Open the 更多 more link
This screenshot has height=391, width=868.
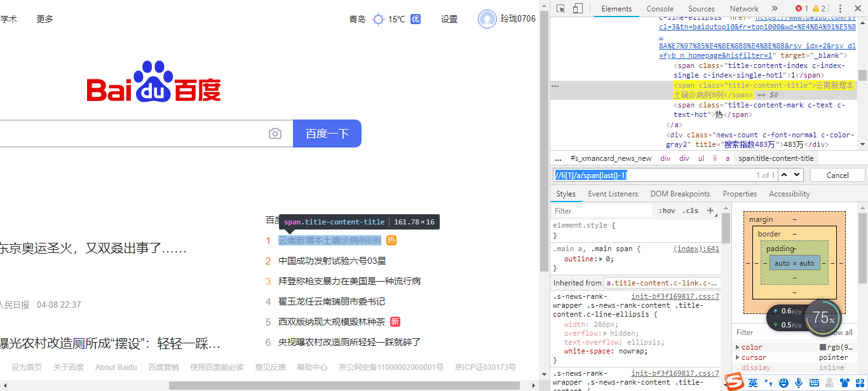click(x=45, y=19)
